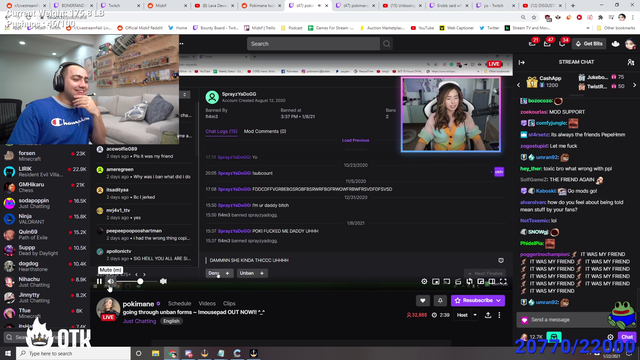The image size is (640, 360).
Task: Open a new browser tab with plus
Action: point(573,6)
